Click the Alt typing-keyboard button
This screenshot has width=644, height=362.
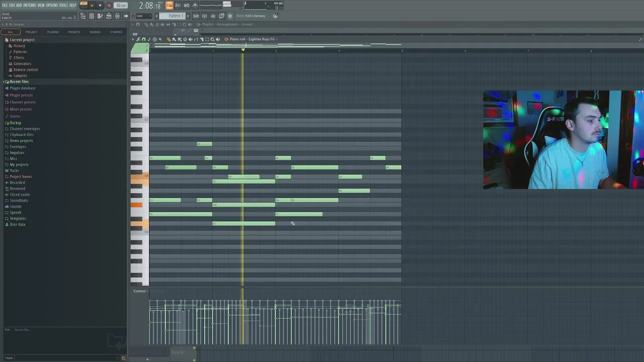point(213,16)
